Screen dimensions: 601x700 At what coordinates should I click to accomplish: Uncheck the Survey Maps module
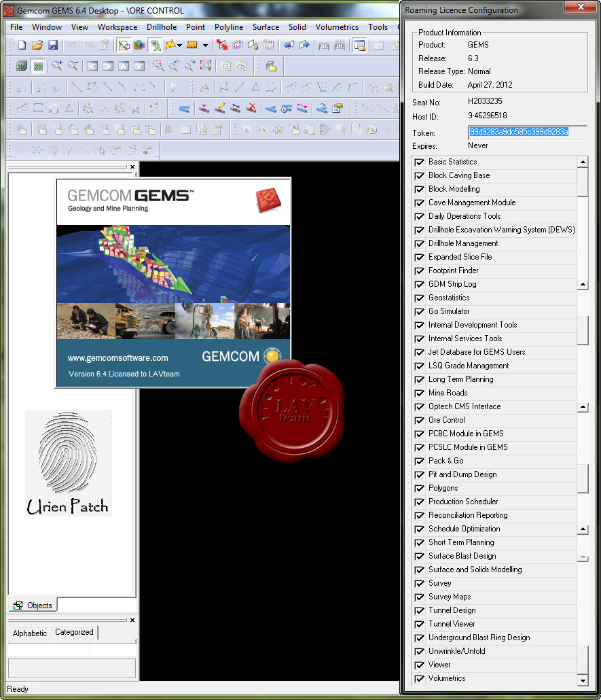(419, 597)
